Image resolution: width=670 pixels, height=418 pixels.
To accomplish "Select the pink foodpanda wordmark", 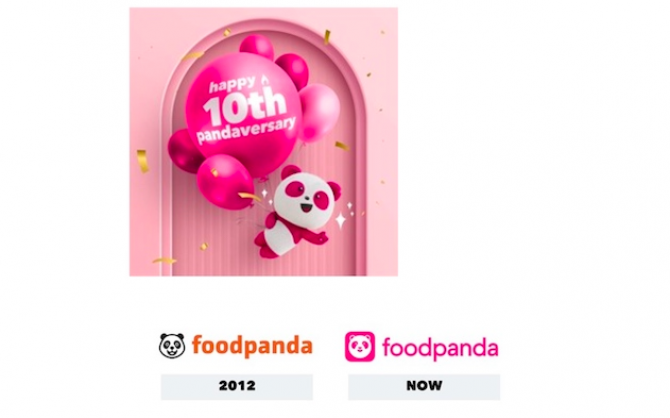I will point(440,348).
